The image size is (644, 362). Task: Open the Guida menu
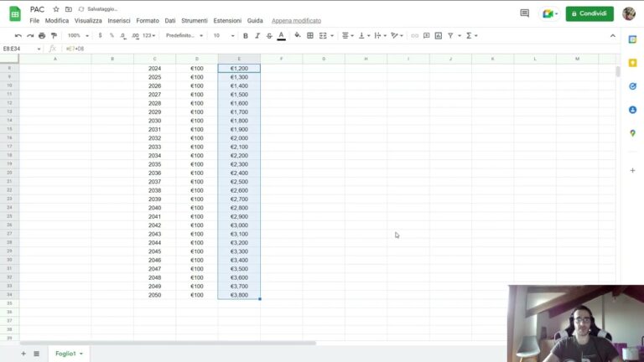pos(255,20)
